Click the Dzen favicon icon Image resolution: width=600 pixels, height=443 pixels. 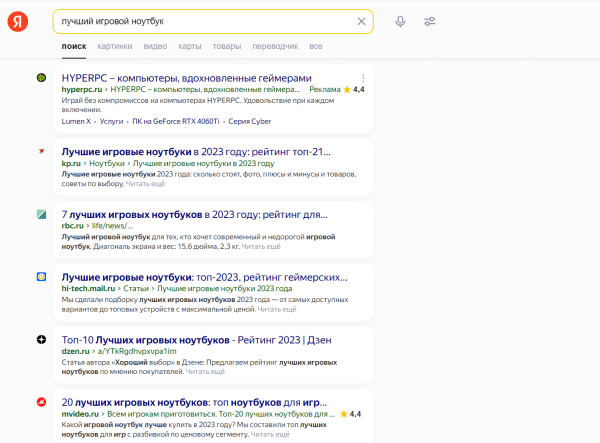click(x=41, y=339)
